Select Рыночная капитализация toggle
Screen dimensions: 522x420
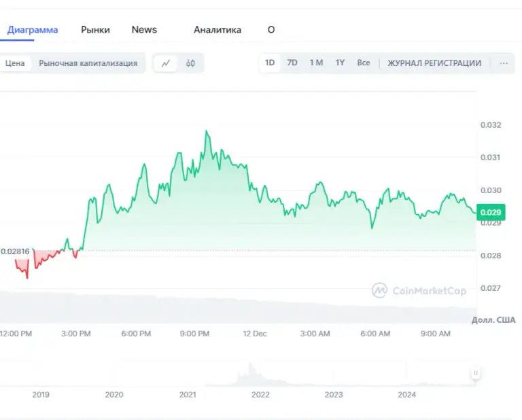pyautogui.click(x=88, y=63)
